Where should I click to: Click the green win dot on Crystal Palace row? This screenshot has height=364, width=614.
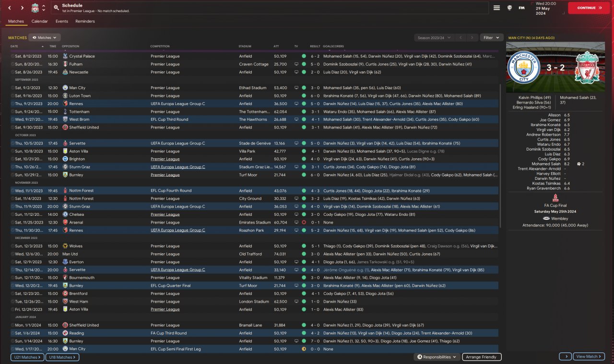pyautogui.click(x=304, y=56)
